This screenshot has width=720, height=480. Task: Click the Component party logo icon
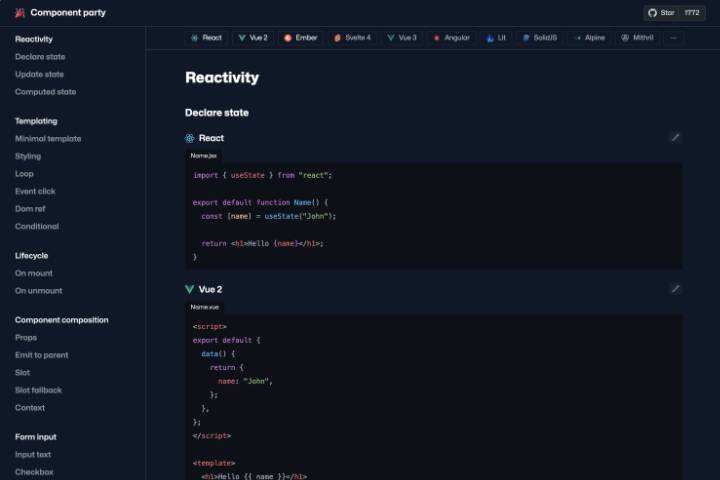tap(20, 13)
